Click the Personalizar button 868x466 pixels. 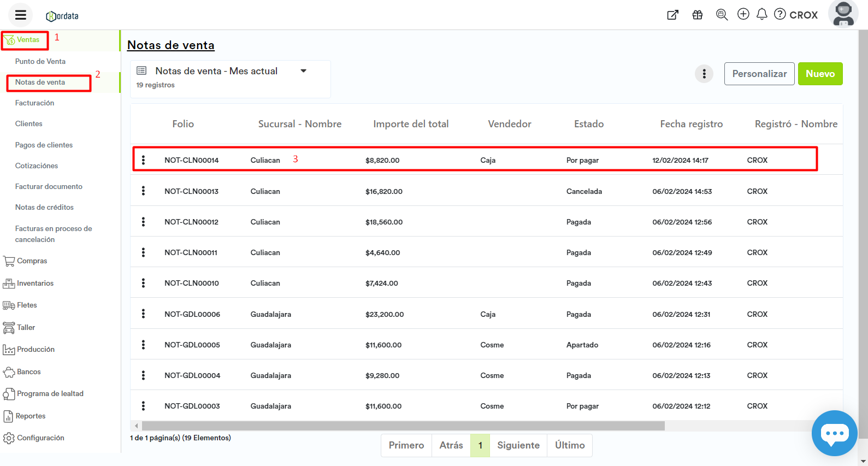(759, 74)
